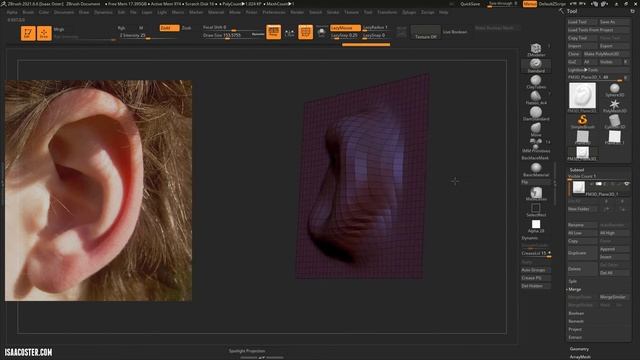Adjust the Z Intensity slider
The image size is (640, 360).
tap(148, 36)
